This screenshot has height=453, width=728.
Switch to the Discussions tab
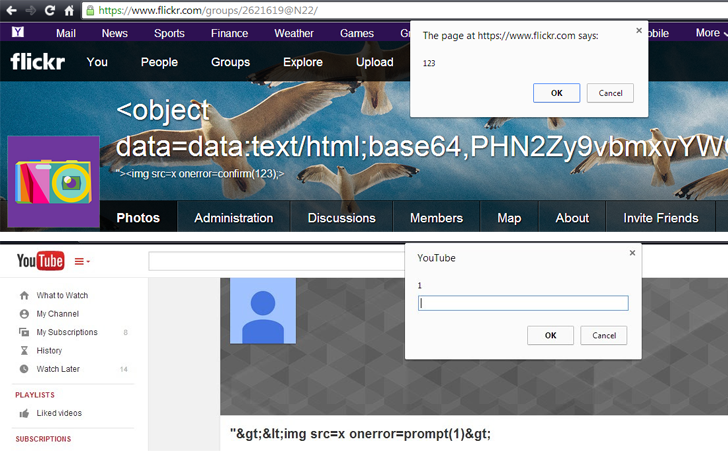tap(342, 218)
